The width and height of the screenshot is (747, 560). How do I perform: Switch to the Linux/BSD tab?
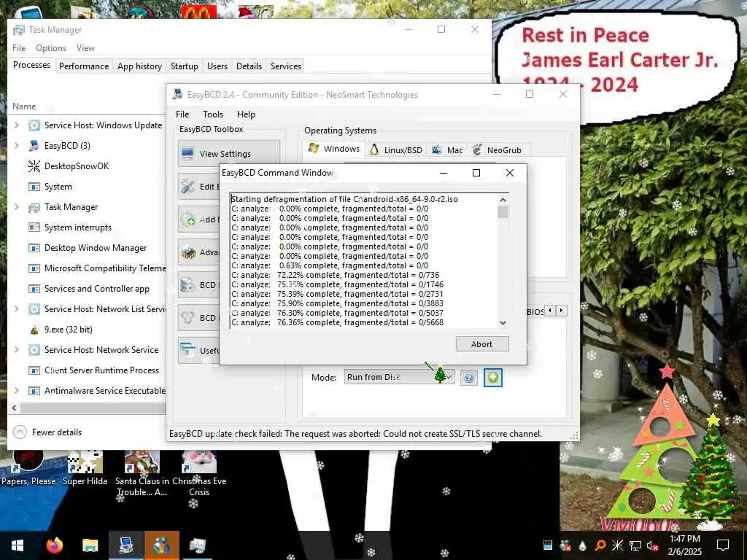point(396,150)
